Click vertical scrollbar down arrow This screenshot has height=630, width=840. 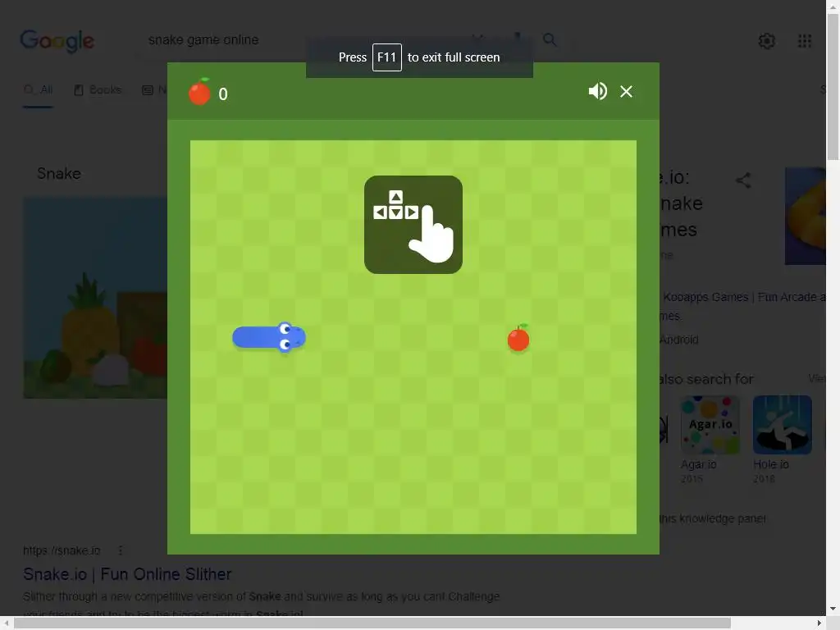point(833,609)
